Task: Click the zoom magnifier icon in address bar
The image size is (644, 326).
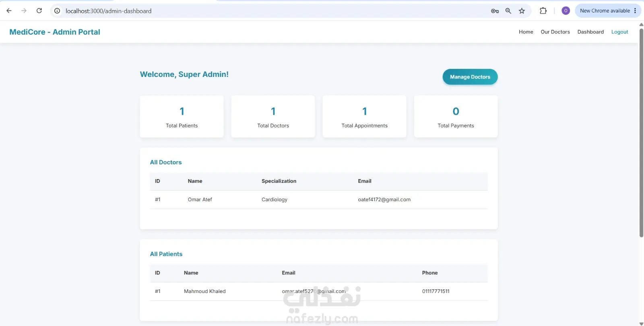Action: (508, 11)
